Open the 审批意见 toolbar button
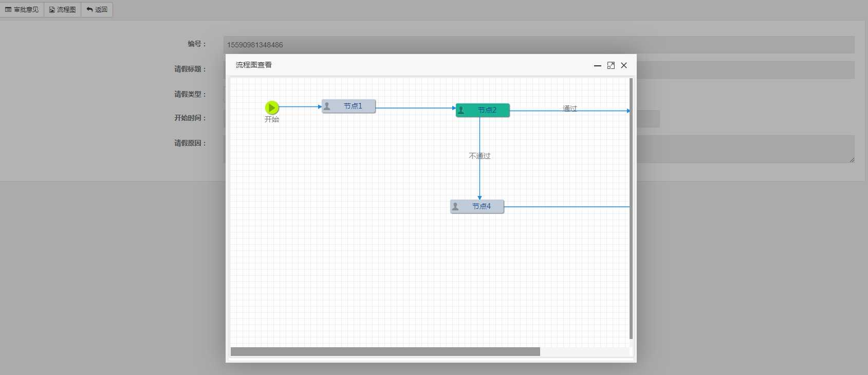Screen dimensions: 868x375 tap(22, 10)
